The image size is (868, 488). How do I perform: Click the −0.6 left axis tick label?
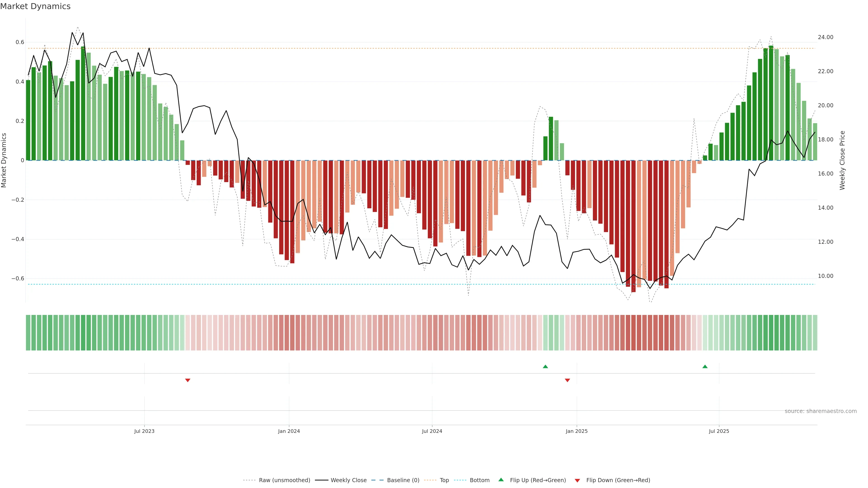point(18,279)
